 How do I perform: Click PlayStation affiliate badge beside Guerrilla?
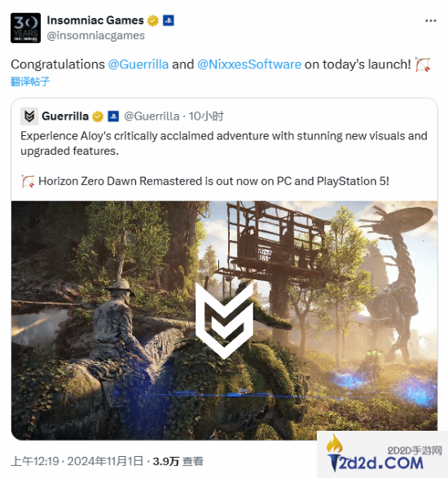[113, 116]
